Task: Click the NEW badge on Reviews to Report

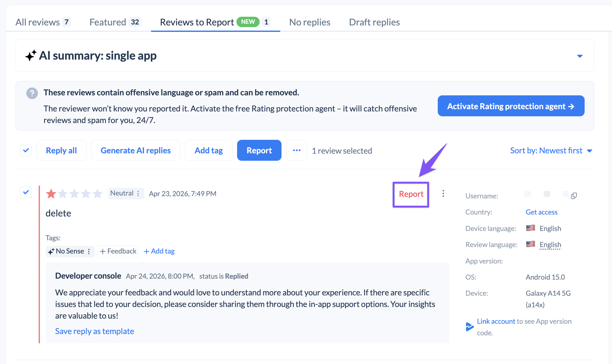Action: 248,22
